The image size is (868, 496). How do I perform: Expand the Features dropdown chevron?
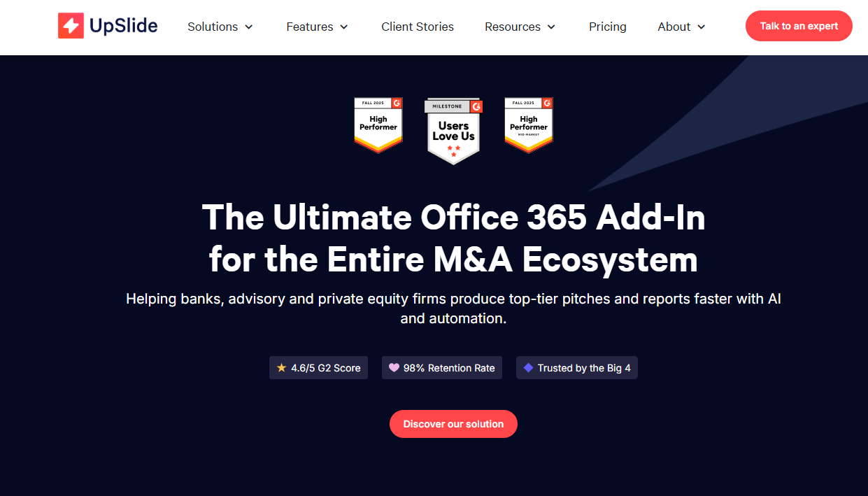[343, 27]
